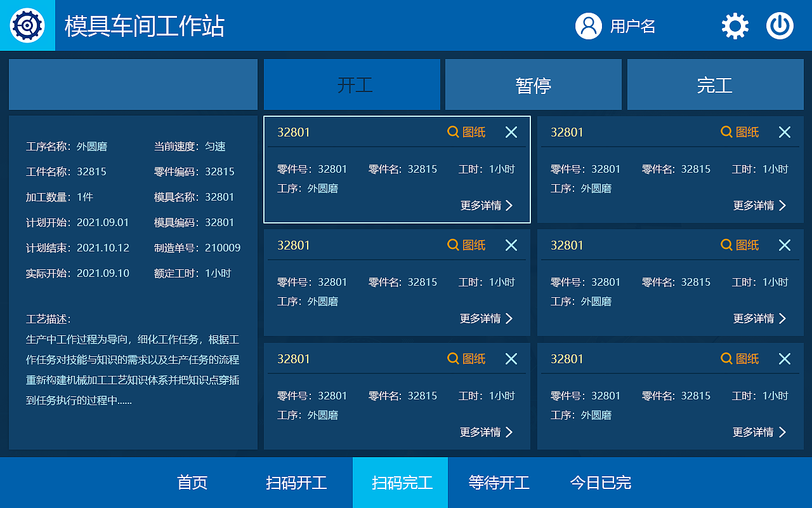Click the magnifier 图纸 icon on the top right card
The image size is (812, 508).
tap(739, 131)
